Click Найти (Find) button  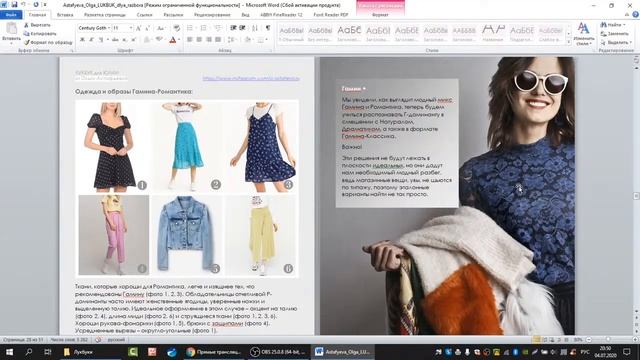click(x=611, y=25)
